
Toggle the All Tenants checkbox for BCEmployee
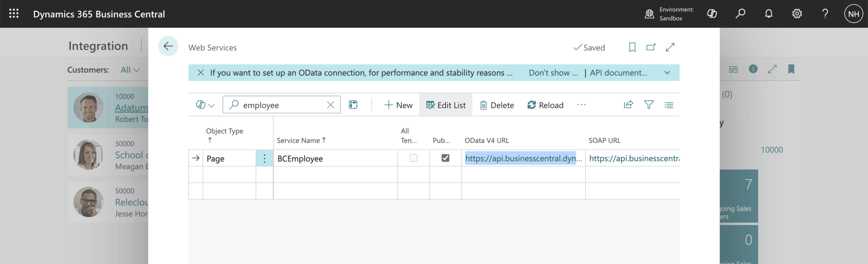(414, 158)
